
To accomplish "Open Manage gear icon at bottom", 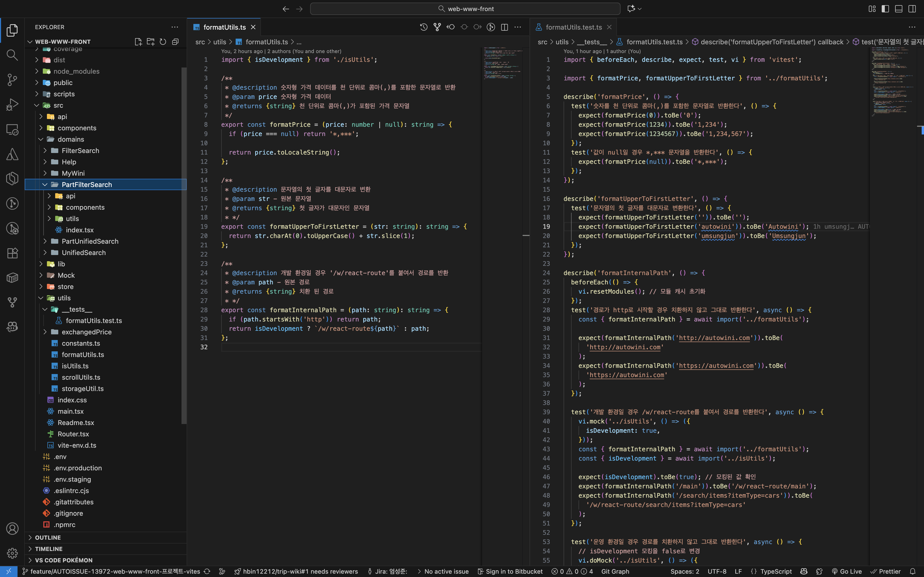I will tap(12, 553).
